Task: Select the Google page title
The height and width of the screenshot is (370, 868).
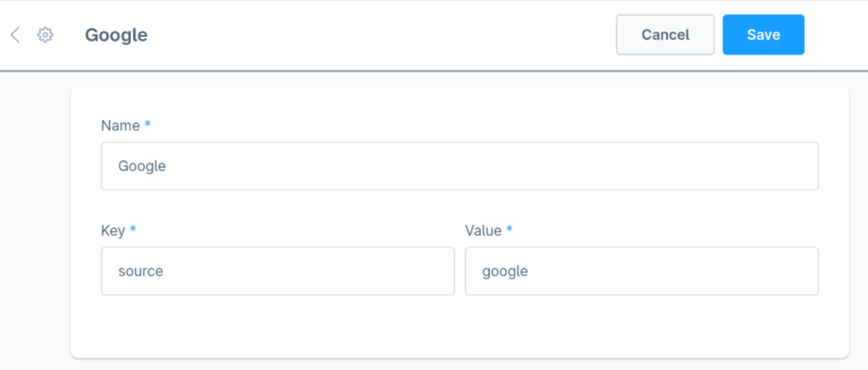Action: pyautogui.click(x=116, y=36)
